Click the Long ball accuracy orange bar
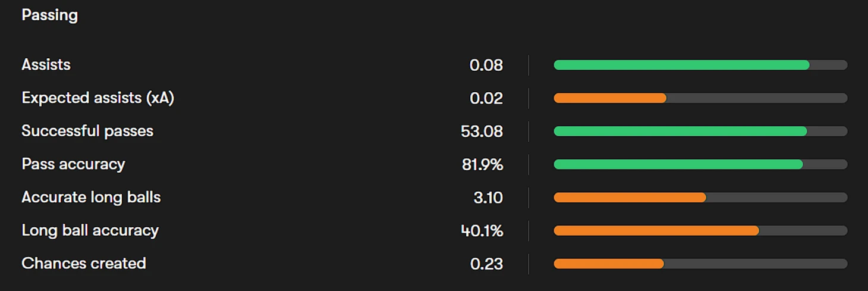868x291 pixels. [x=656, y=230]
